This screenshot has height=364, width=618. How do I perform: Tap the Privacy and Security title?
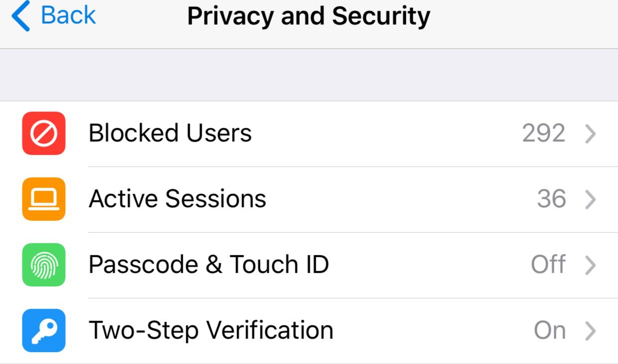click(x=309, y=17)
